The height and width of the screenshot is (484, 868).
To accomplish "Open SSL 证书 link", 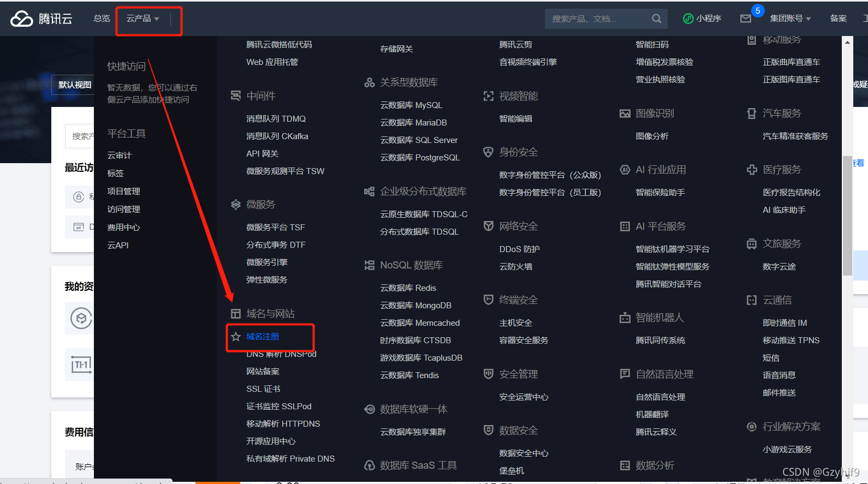I will (x=263, y=389).
